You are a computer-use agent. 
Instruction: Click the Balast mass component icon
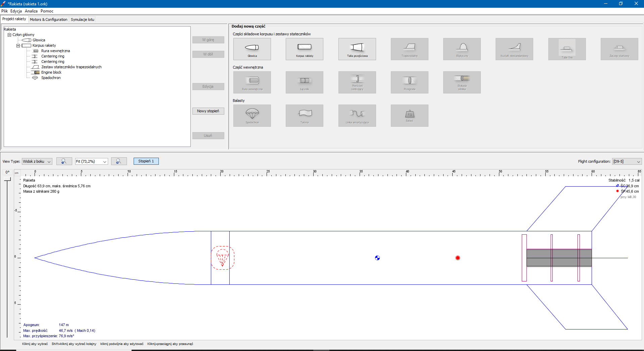coord(409,116)
